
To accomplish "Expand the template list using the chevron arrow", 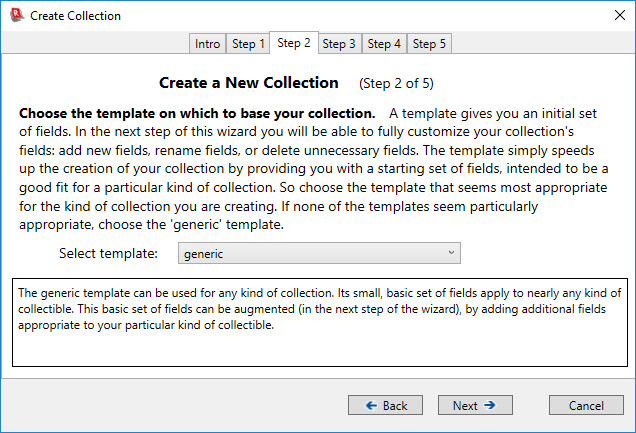I will coord(451,254).
